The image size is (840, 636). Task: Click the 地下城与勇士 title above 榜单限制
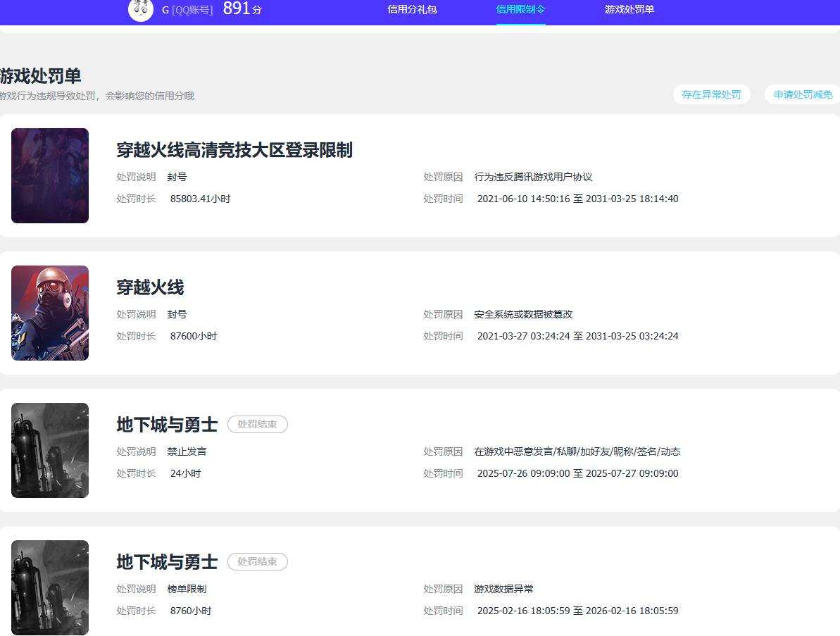pos(167,561)
